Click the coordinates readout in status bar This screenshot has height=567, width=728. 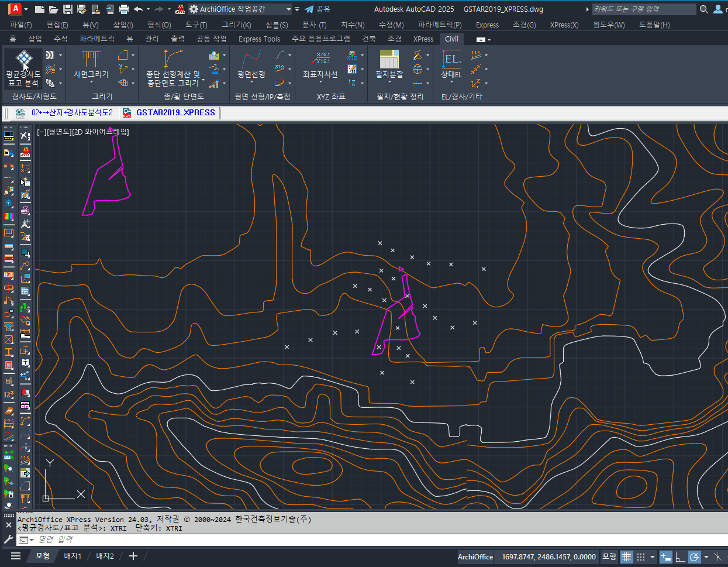548,556
